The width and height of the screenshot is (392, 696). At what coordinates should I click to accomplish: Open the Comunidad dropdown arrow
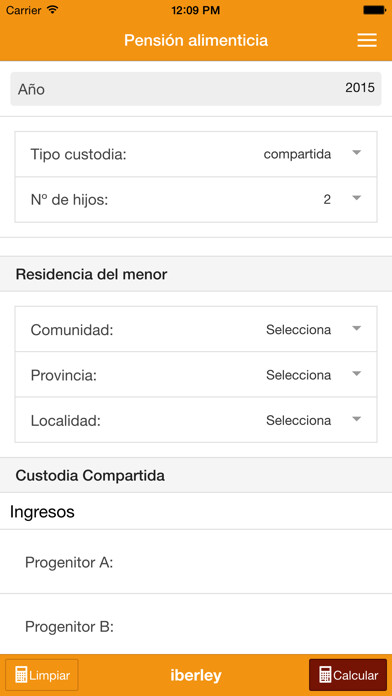356,328
